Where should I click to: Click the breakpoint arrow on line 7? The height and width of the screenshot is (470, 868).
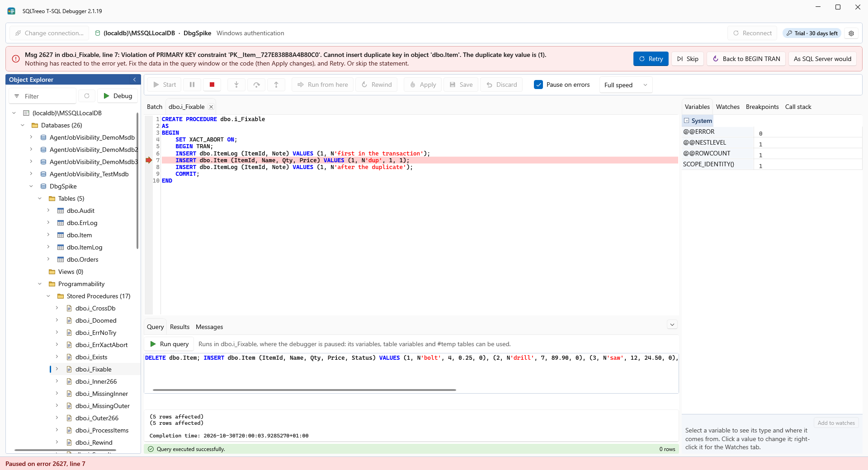(x=149, y=160)
